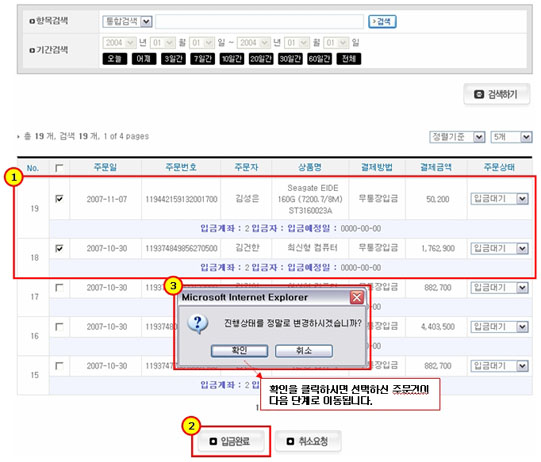
Task: Check order number 16 checkbox
Action: [59, 326]
